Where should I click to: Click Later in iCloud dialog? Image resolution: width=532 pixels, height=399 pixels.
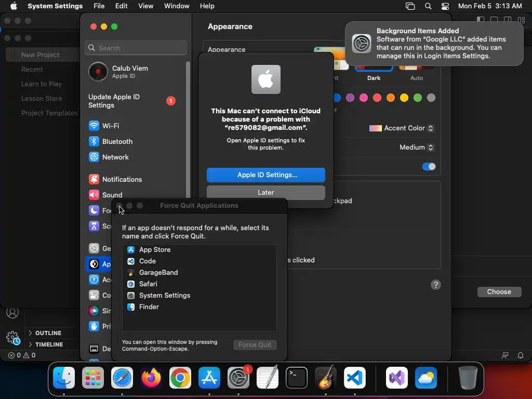click(265, 192)
